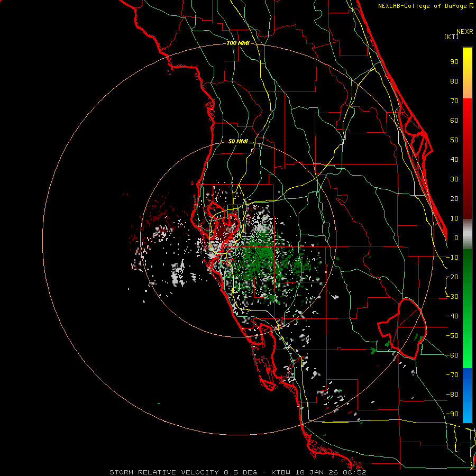Viewport: 476px width, 476px height.
Task: Select the -50 value on the velocity scale
Action: (452, 336)
